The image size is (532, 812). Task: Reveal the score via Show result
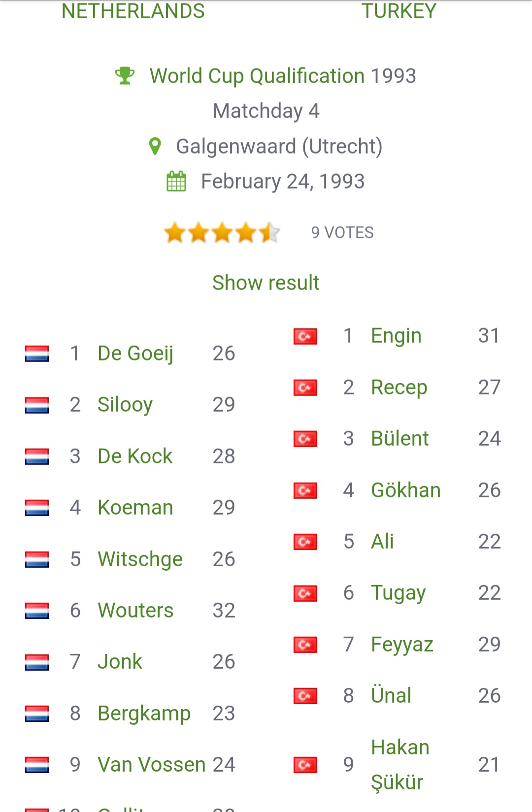266,283
